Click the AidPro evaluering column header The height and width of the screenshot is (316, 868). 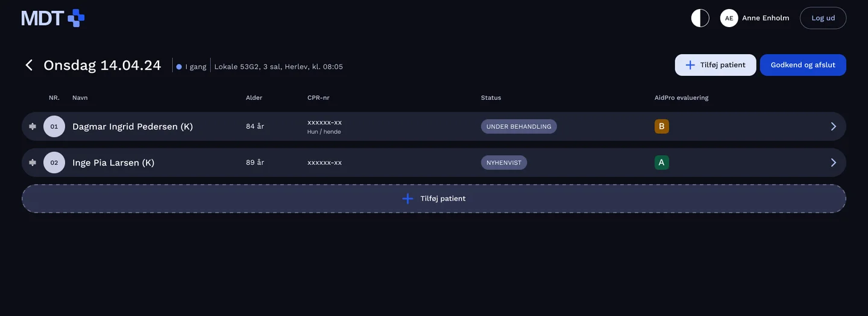pos(681,98)
